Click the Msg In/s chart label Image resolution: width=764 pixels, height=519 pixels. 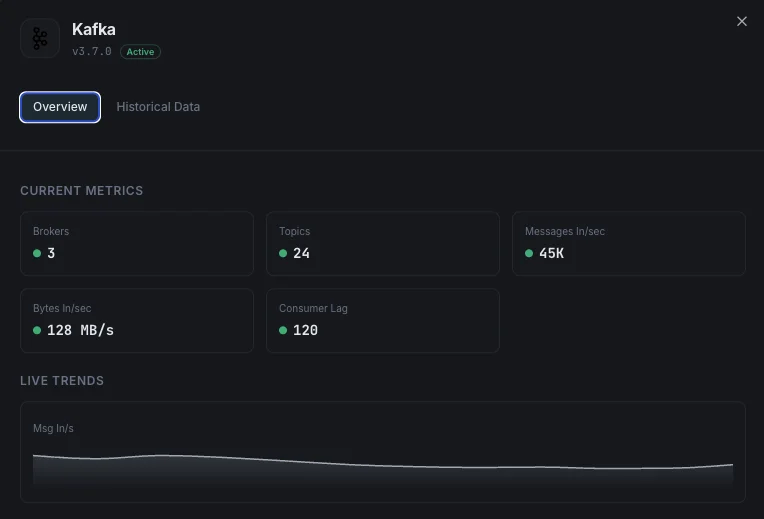point(53,428)
